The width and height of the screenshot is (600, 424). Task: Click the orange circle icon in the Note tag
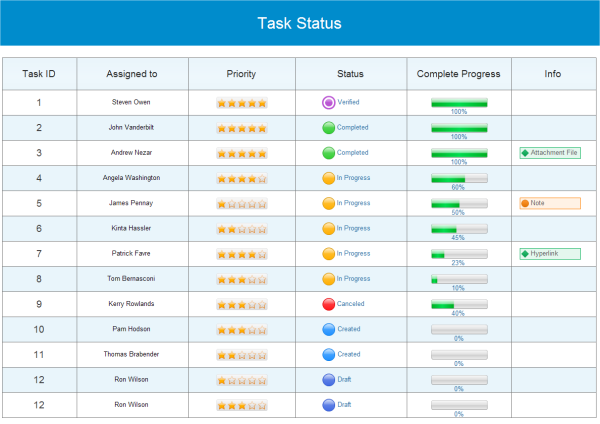[x=524, y=203]
